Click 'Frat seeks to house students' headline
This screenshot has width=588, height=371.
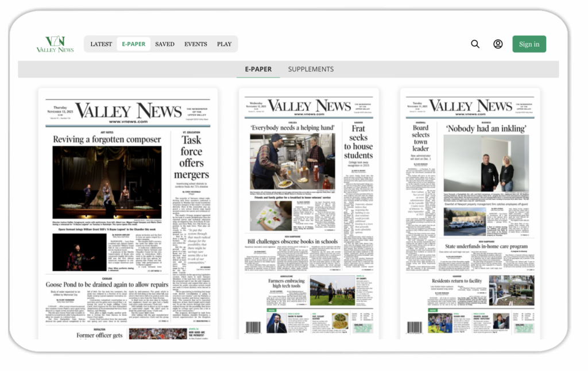tap(358, 142)
